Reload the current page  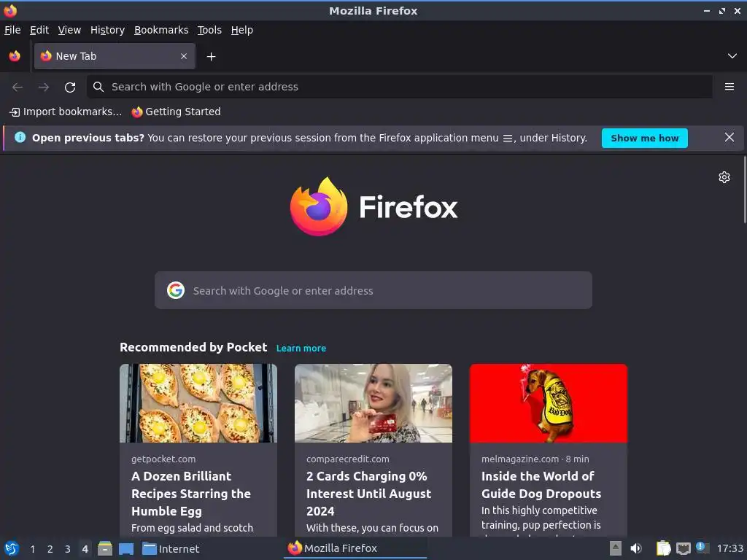[x=70, y=87]
